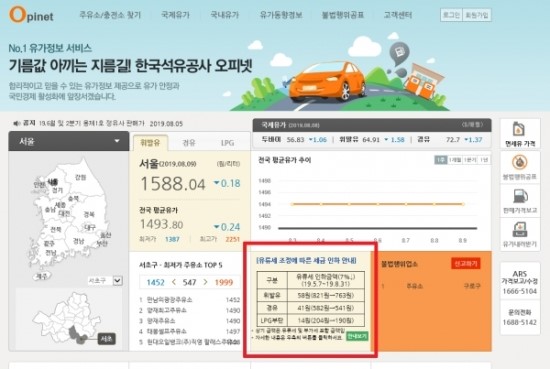
Task: Click the 유류세 조정 tax notice heading
Action: [x=307, y=260]
